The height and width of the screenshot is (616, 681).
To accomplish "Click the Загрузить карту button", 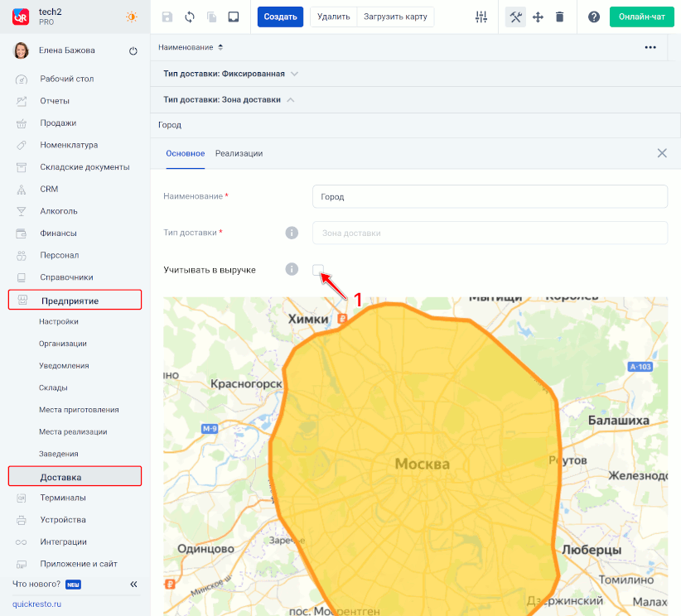I will (x=395, y=17).
